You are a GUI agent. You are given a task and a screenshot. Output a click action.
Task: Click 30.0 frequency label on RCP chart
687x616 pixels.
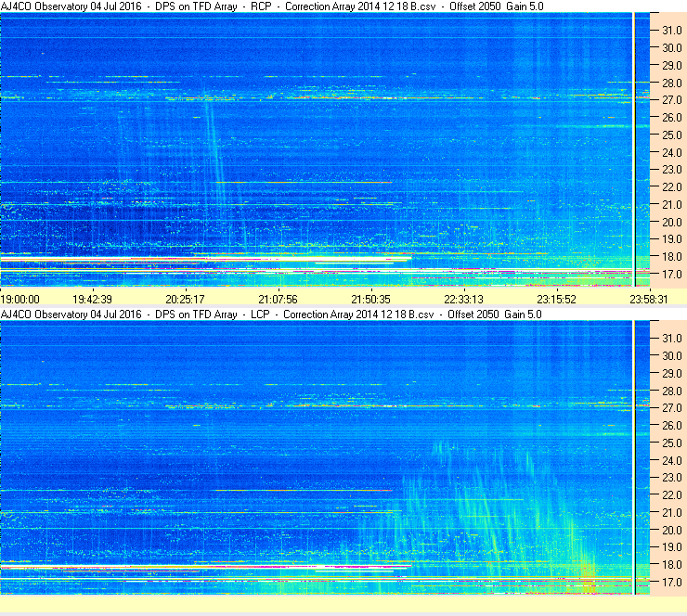[672, 48]
